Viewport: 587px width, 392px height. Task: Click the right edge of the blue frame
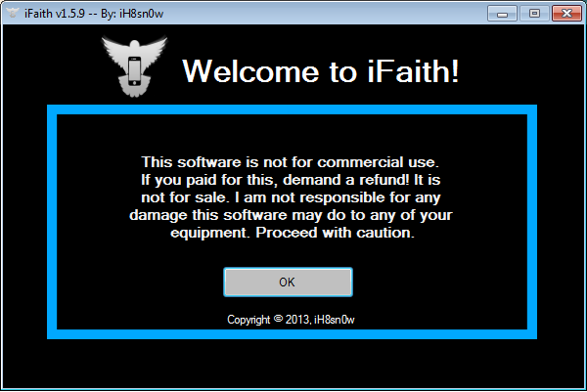coord(533,223)
